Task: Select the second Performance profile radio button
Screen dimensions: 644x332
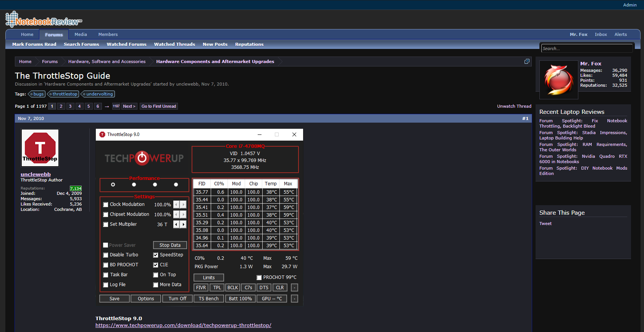Action: (x=134, y=185)
